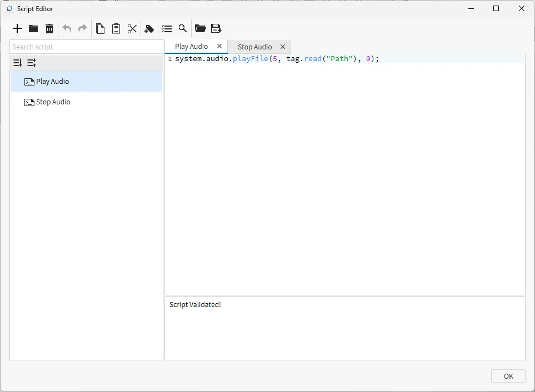Paste from clipboard using toolbar icon
535x392 pixels.
point(116,29)
